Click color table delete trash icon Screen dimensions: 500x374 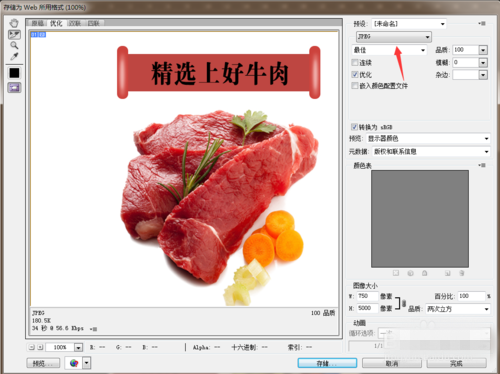462,273
